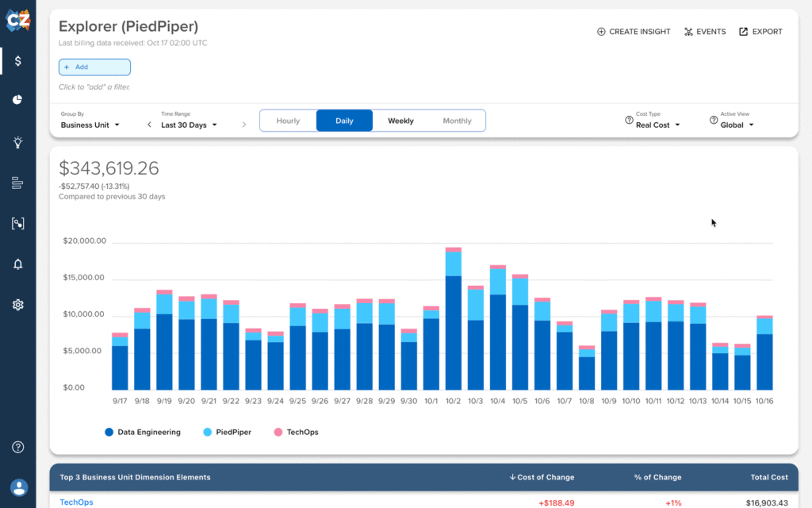Sort by Cost of Change column
Viewport: 812px width, 508px height.
tap(542, 477)
